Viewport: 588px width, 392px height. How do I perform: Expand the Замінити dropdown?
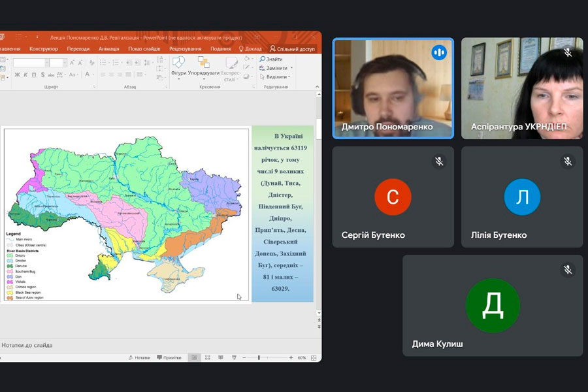point(291,68)
